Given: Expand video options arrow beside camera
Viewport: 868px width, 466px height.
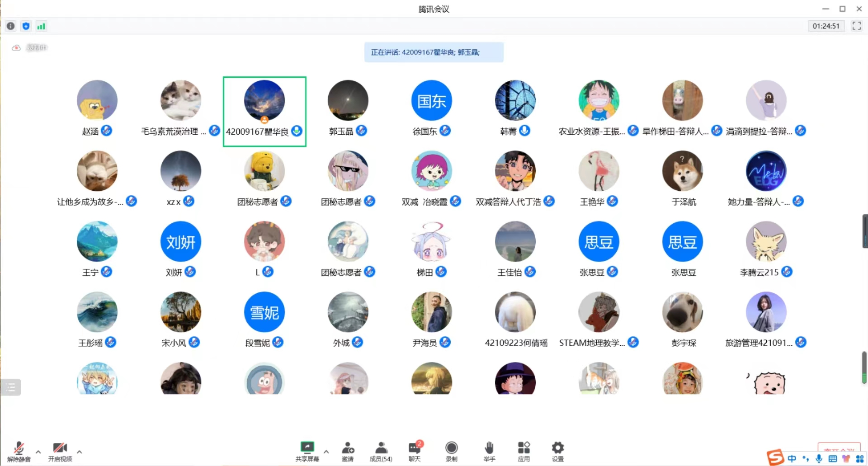Looking at the screenshot, I should click(80, 452).
